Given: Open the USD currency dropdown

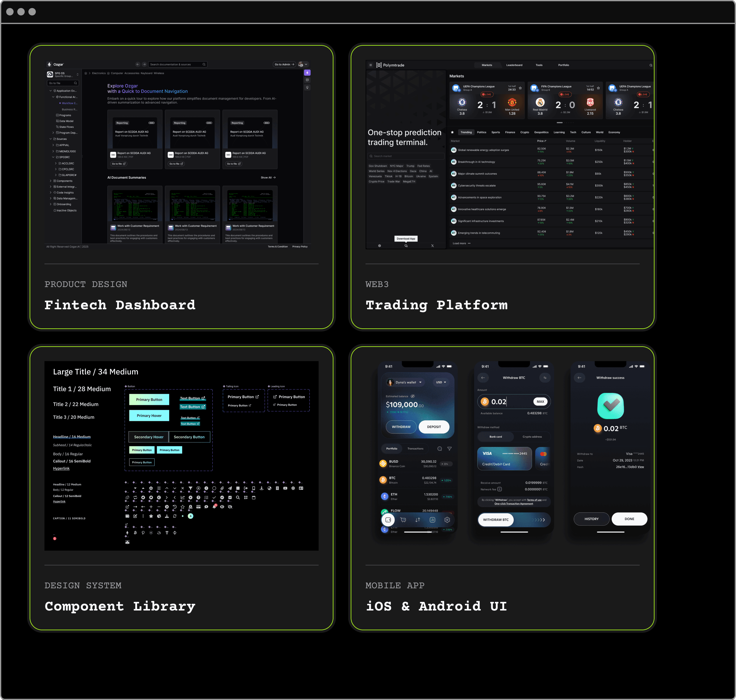Looking at the screenshot, I should click(441, 382).
